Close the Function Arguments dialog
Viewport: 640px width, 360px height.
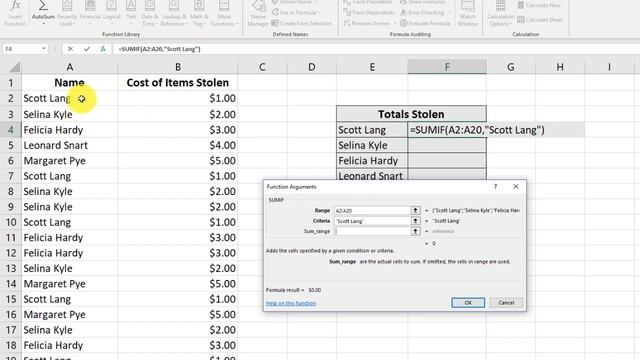pos(516,187)
